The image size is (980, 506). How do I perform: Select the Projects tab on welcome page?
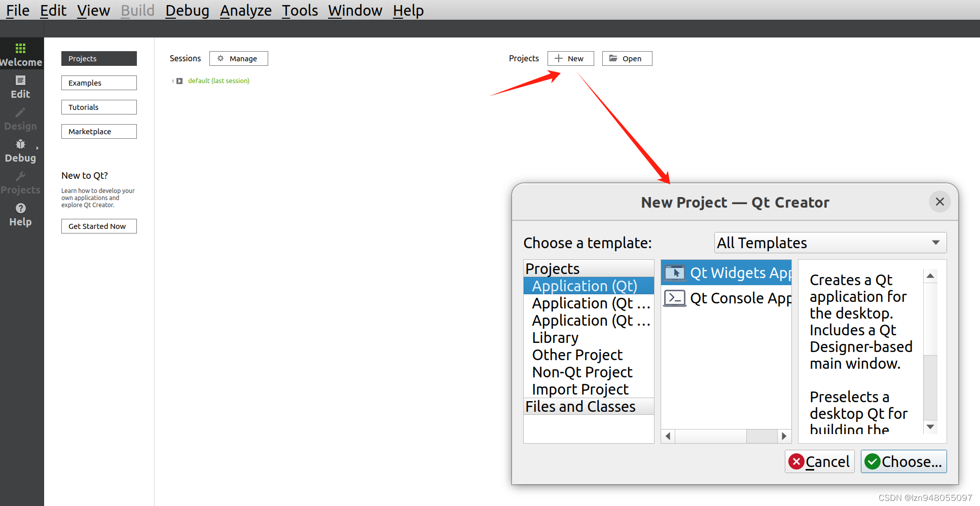tap(99, 59)
